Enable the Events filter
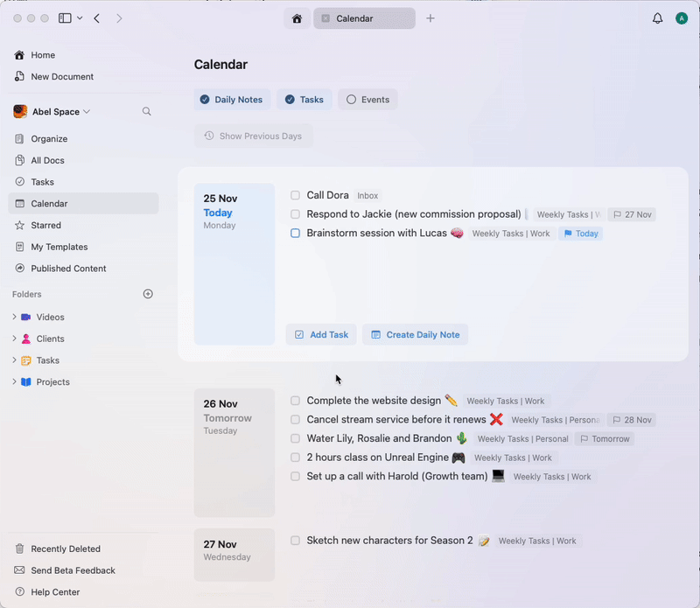This screenshot has width=700, height=608. click(367, 99)
